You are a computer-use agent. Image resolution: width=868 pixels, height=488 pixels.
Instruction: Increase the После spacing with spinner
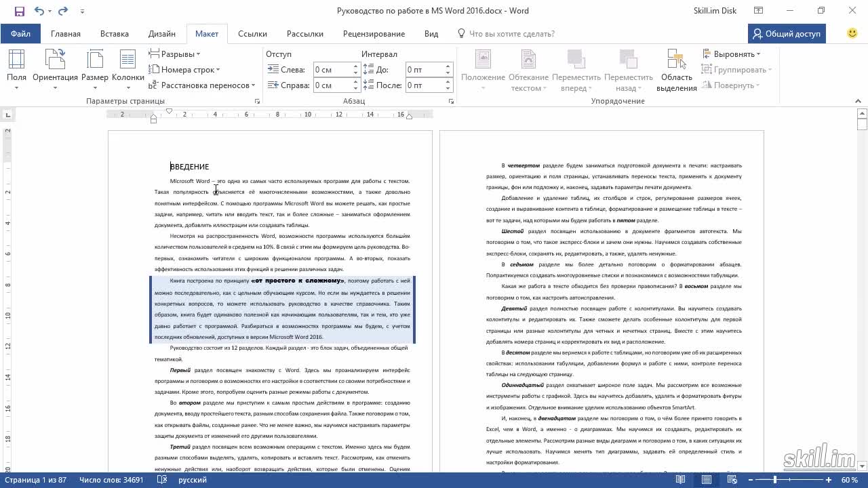pos(448,82)
